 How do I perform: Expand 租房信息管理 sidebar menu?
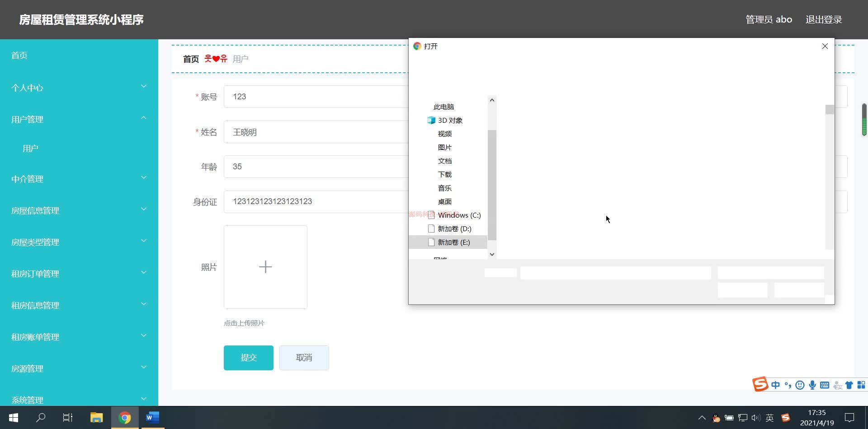point(79,305)
